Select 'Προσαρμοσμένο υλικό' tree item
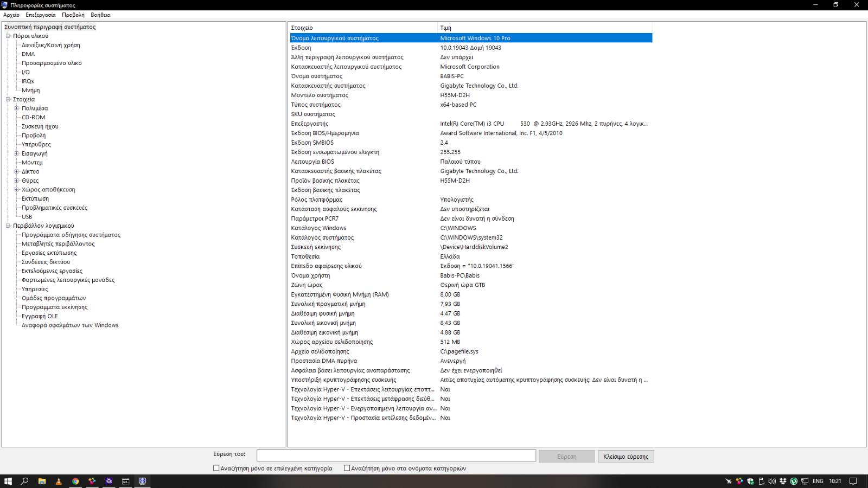Image resolution: width=868 pixels, height=488 pixels. pyautogui.click(x=52, y=63)
